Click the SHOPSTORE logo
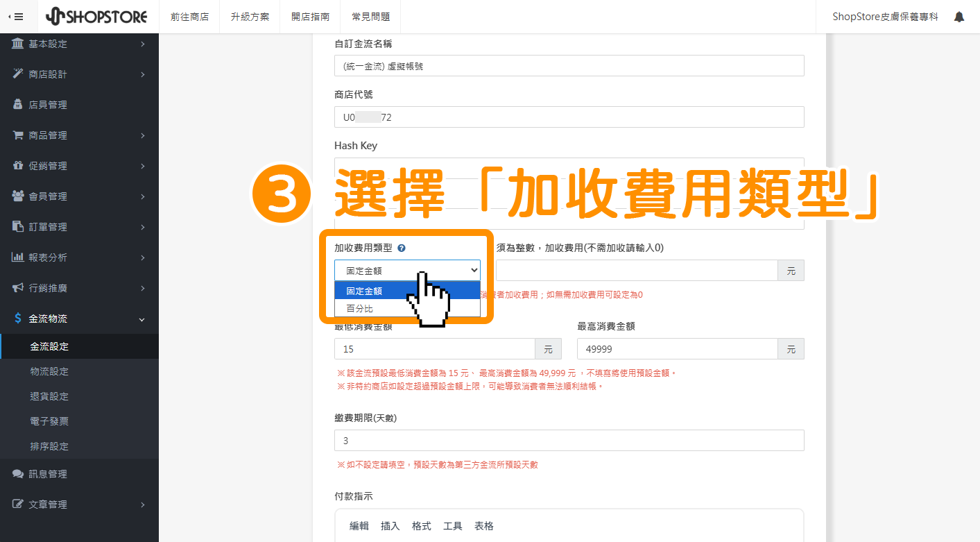Viewport: 980px width, 542px height. [x=96, y=16]
